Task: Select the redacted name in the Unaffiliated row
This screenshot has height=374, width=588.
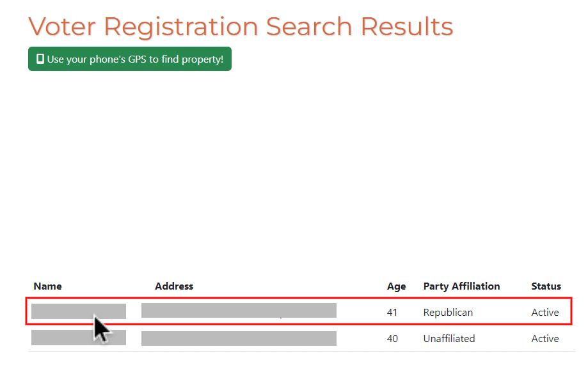Action: pyautogui.click(x=79, y=338)
